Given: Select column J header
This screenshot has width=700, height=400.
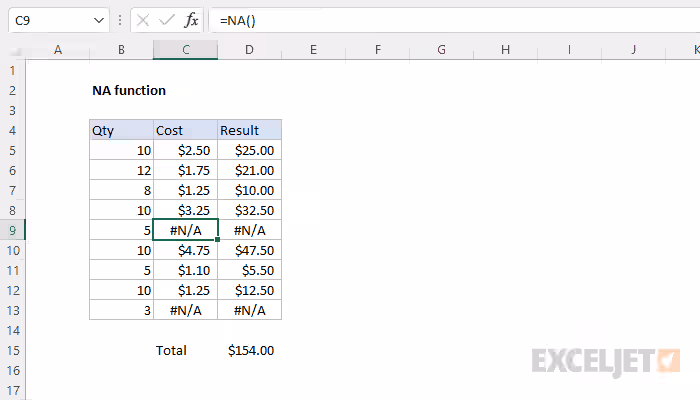Looking at the screenshot, I should click(633, 50).
